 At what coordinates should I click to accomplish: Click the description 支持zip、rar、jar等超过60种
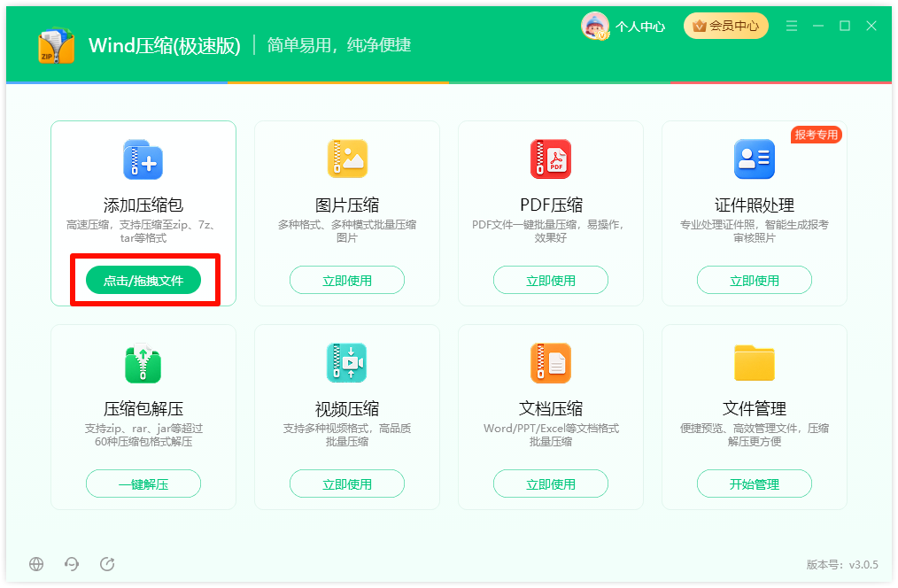pyautogui.click(x=143, y=435)
